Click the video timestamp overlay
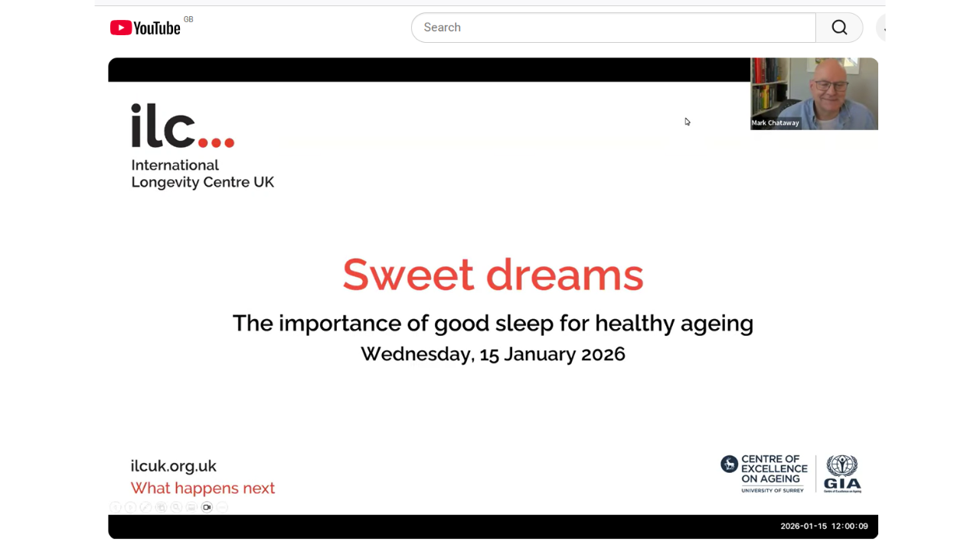The image size is (980, 551). (824, 526)
